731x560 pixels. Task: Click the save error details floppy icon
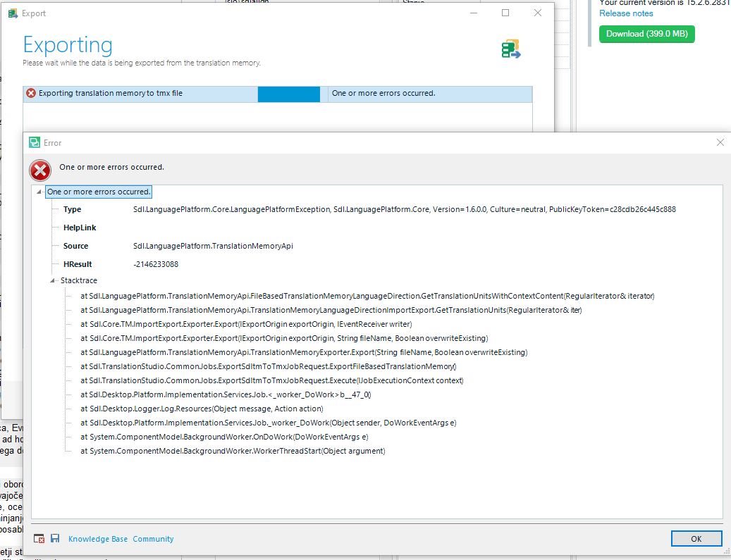pos(55,539)
